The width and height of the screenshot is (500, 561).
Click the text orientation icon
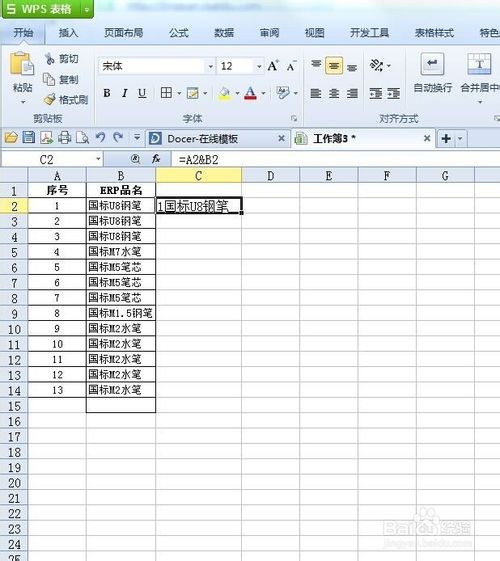[377, 65]
